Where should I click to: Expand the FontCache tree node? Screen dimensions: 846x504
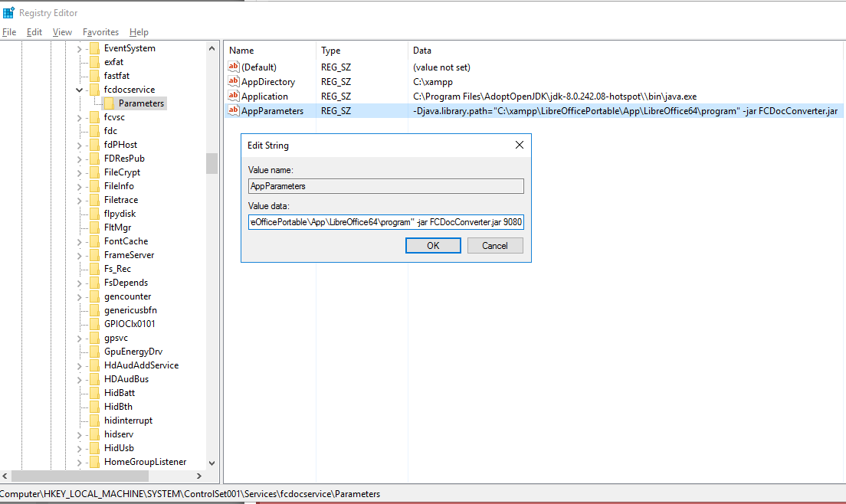tap(79, 241)
